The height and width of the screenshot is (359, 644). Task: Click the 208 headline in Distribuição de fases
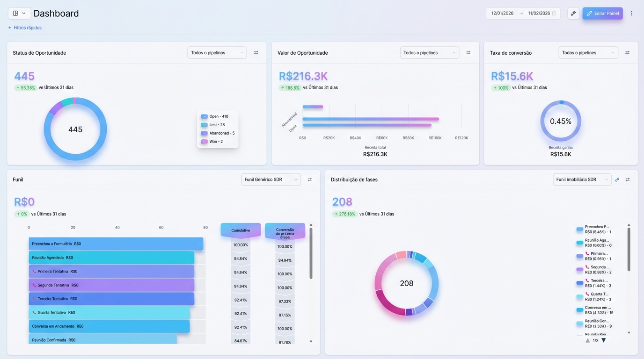pyautogui.click(x=342, y=202)
